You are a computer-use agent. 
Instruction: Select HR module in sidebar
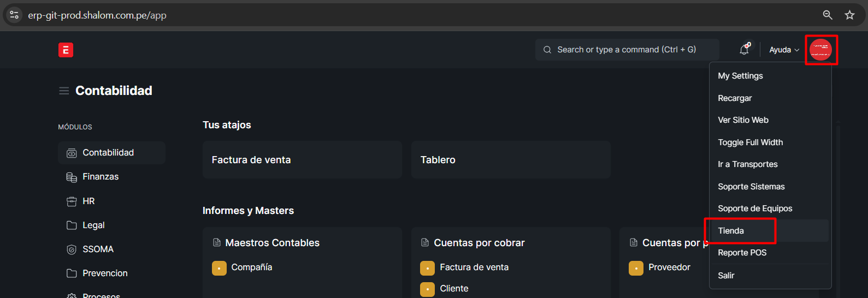(88, 201)
